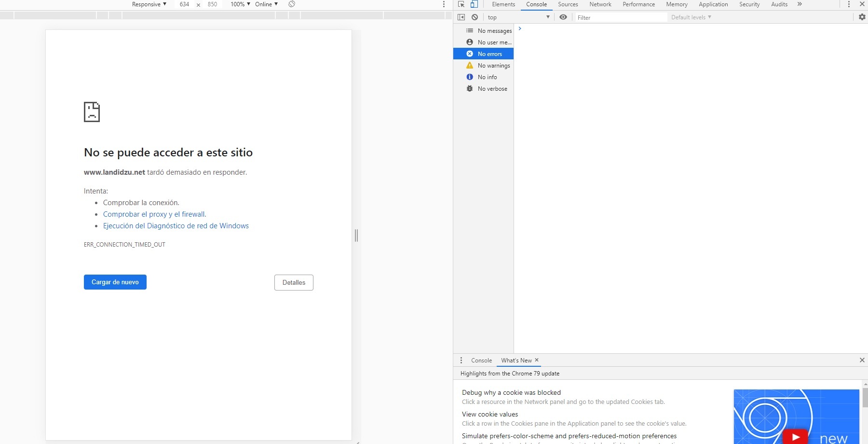Open the 100% zoom dropdown
868x444 pixels.
click(x=240, y=4)
